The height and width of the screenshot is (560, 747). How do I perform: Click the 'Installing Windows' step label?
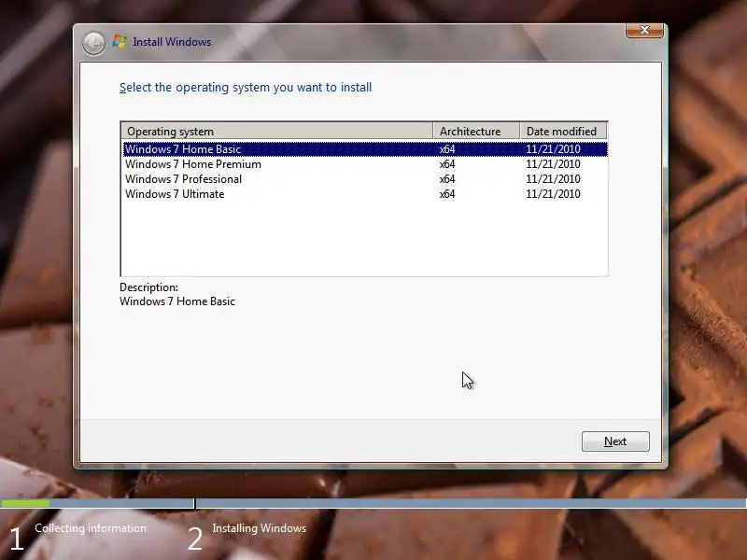tap(260, 528)
